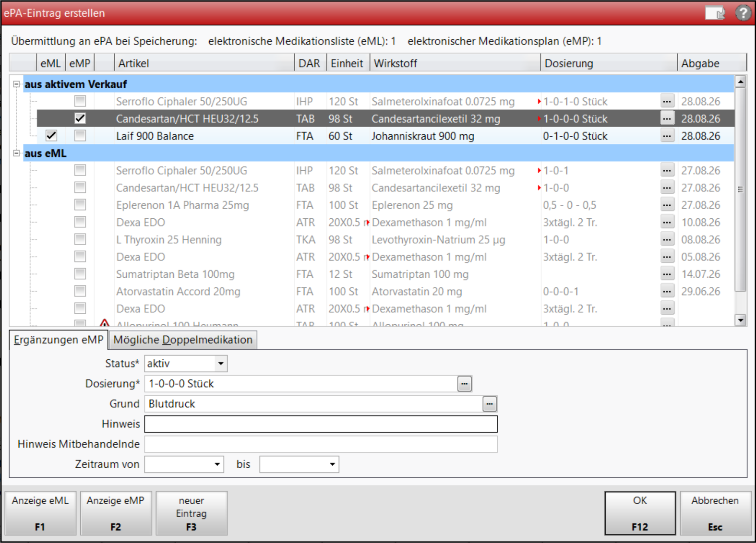Uncheck the eML checkbox for Laif 900 Balance
Viewport: 756px width, 543px height.
[x=51, y=136]
